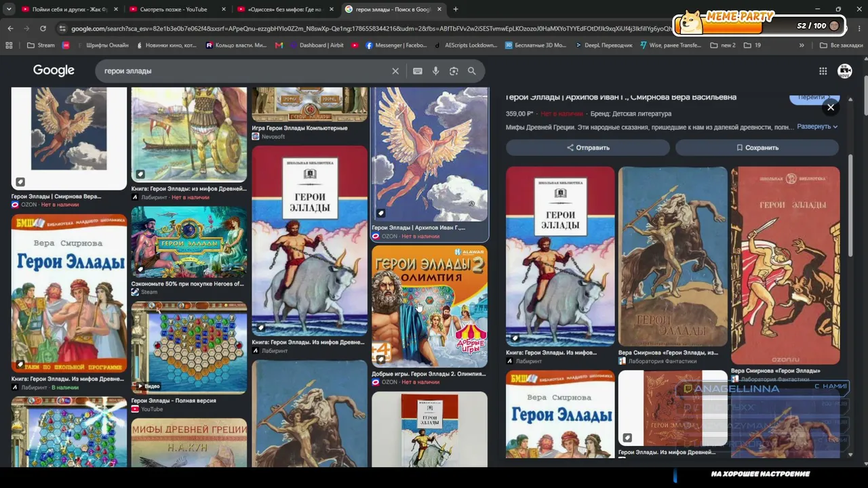The width and height of the screenshot is (868, 488).
Task: Show the hidden bookmarks overflow chevron
Action: click(x=802, y=45)
